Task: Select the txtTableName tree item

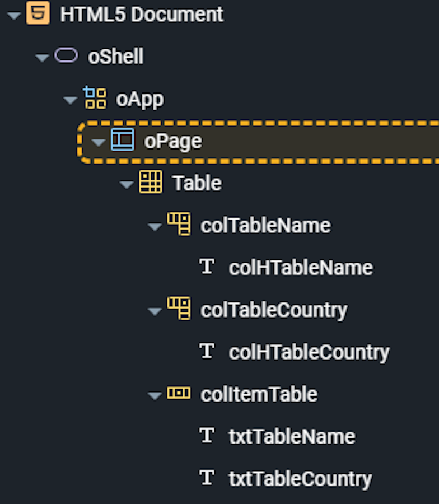Action: 292,436
